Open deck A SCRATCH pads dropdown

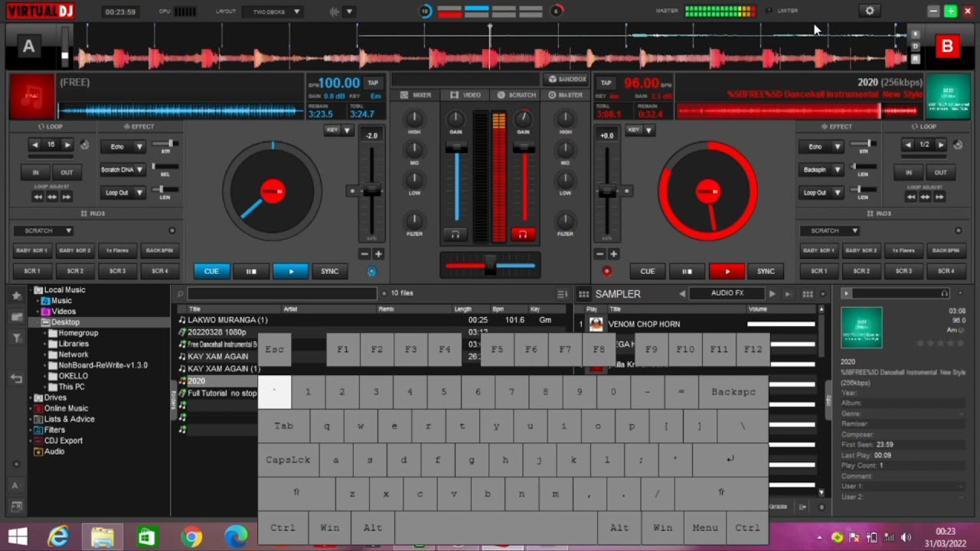click(x=44, y=230)
